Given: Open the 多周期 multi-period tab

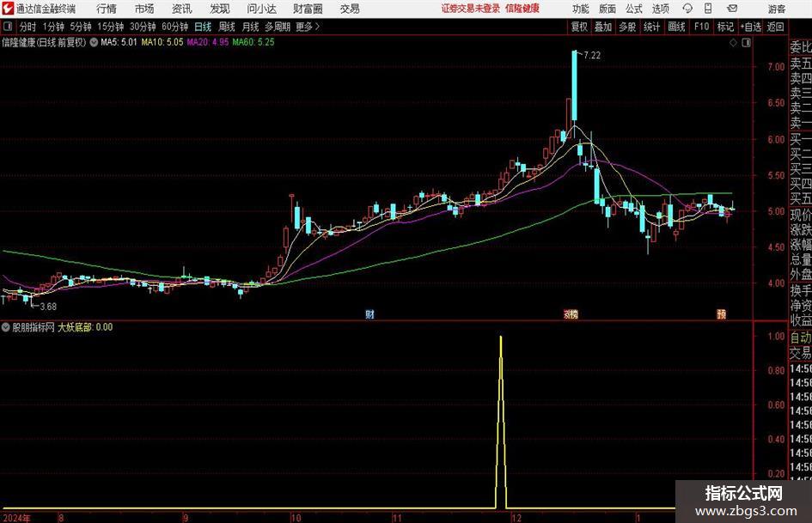Looking at the screenshot, I should 278,27.
